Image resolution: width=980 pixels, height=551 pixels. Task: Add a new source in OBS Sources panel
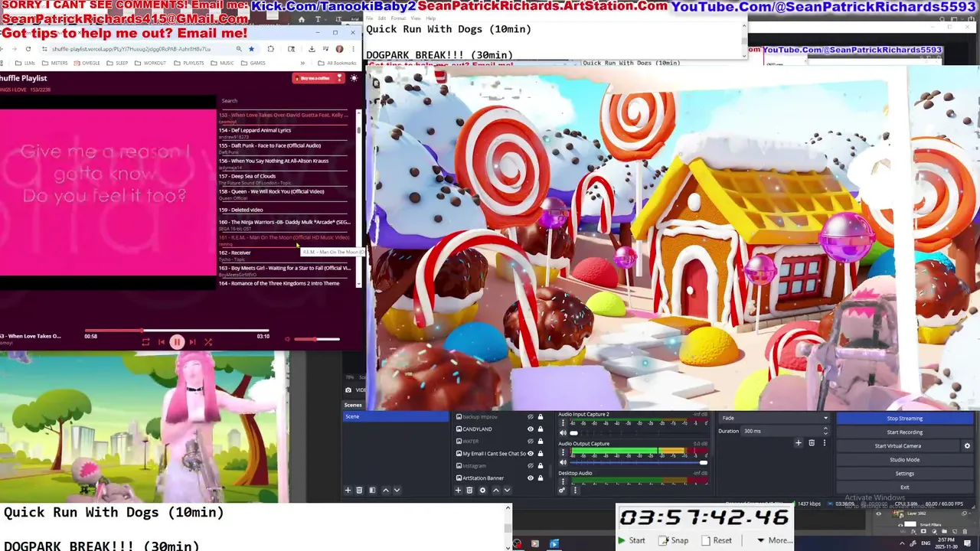(458, 490)
